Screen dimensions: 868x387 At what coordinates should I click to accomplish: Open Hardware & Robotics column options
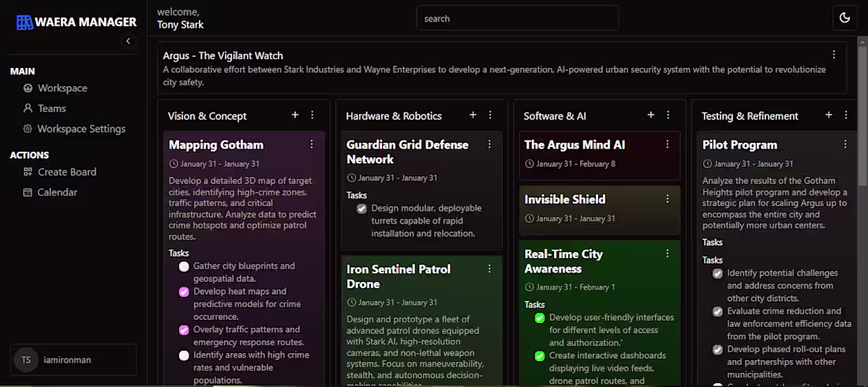pos(490,115)
